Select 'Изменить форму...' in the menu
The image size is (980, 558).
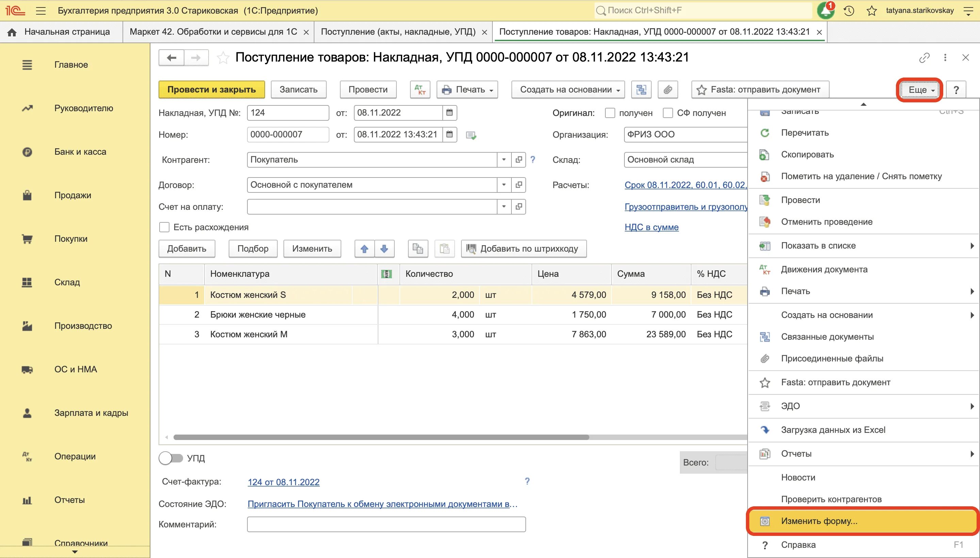click(819, 521)
